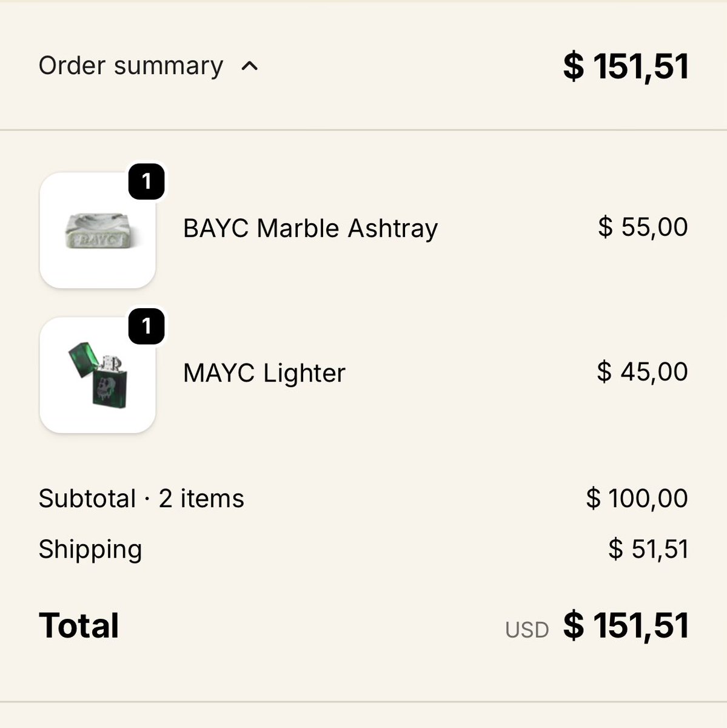Click the $ 51,51 shipping cost
Viewport: 727px width, 728px height.
[648, 549]
